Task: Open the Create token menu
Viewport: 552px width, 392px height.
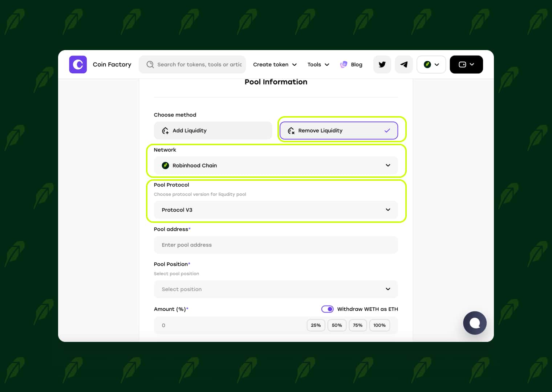Action: (x=275, y=65)
